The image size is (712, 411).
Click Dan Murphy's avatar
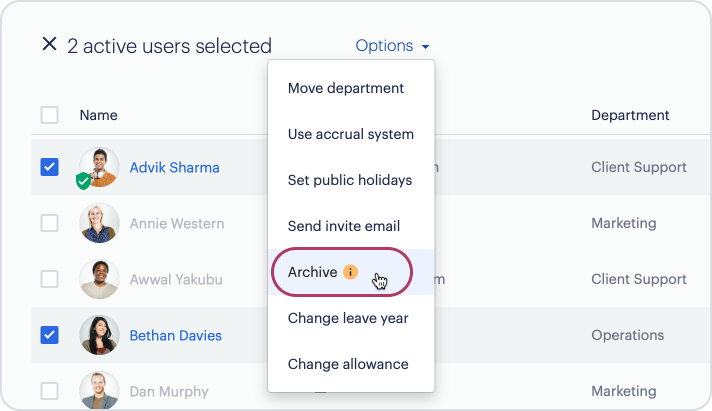click(99, 390)
